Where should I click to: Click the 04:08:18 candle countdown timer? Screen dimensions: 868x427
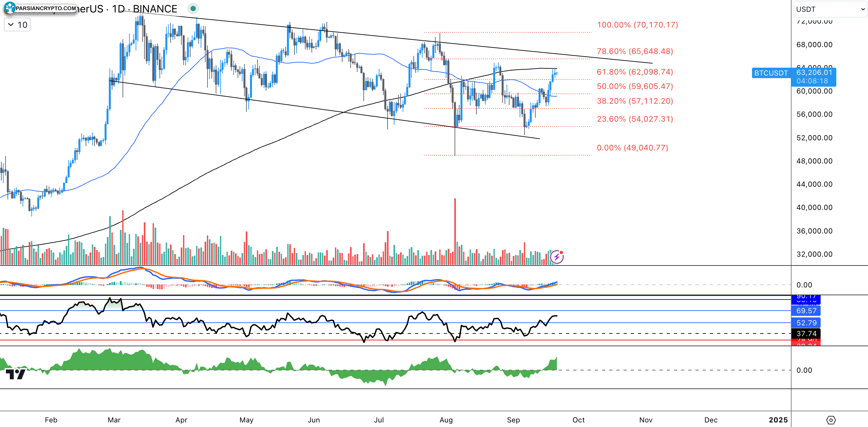tap(812, 81)
